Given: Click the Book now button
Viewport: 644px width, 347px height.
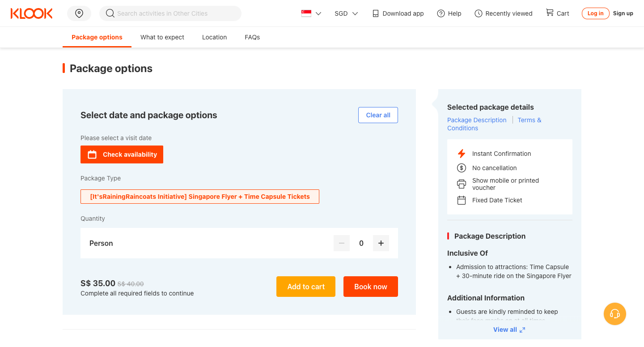Looking at the screenshot, I should point(371,287).
